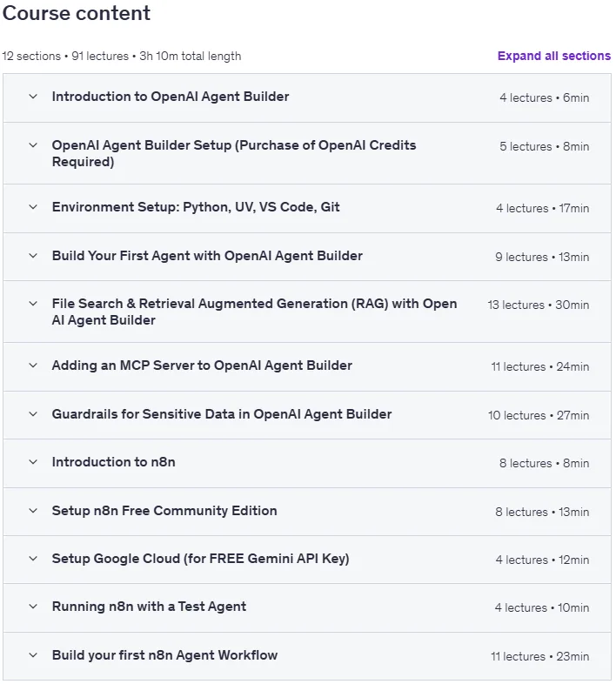Click the Setup Google Cloud section title
The image size is (616, 684).
pos(200,559)
